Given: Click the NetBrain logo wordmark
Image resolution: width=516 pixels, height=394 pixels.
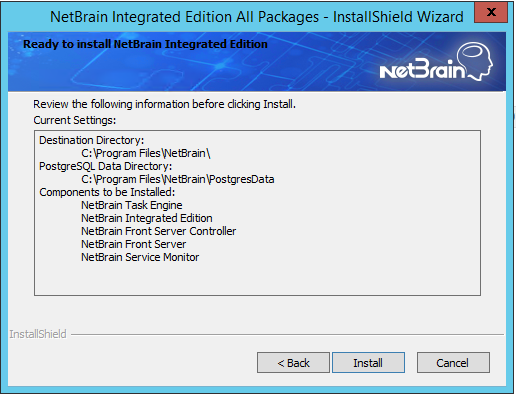Looking at the screenshot, I should point(422,69).
